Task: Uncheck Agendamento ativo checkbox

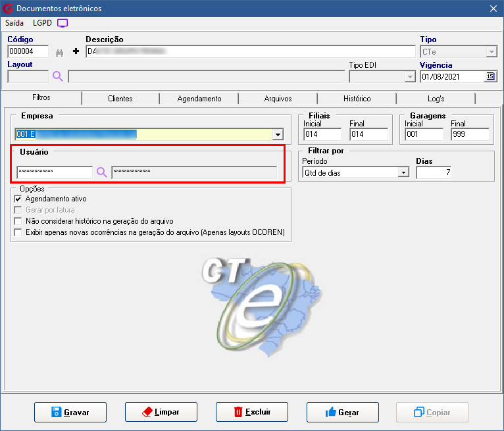Action: (18, 199)
